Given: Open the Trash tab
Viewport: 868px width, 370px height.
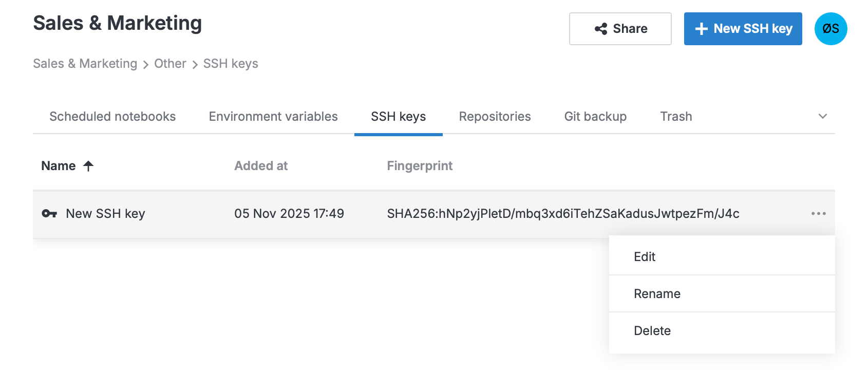Looking at the screenshot, I should coord(675,116).
